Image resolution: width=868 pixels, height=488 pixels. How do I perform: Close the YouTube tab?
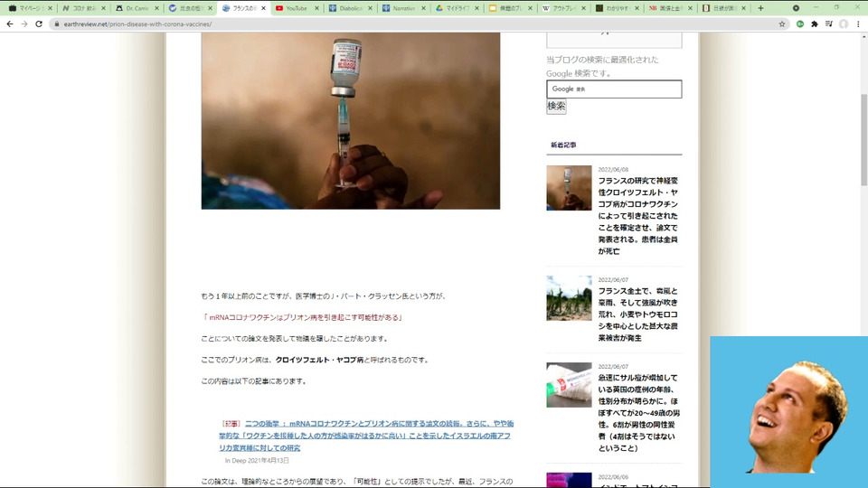point(316,8)
